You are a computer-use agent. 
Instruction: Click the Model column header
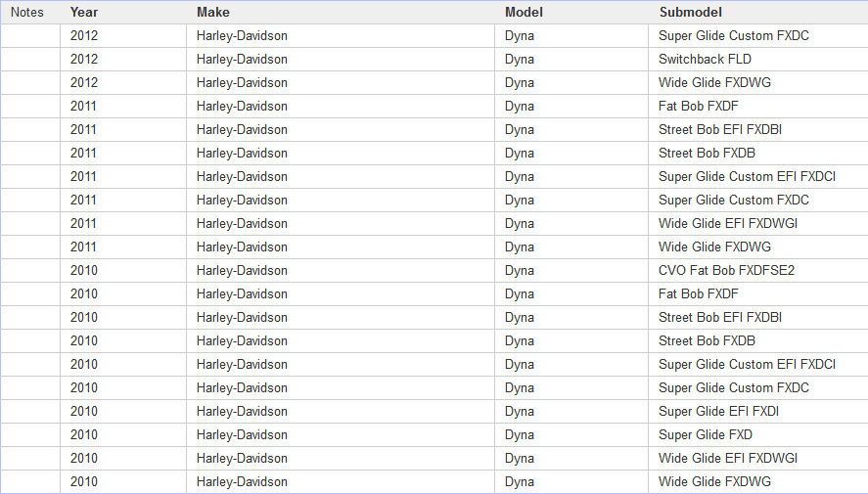(524, 12)
